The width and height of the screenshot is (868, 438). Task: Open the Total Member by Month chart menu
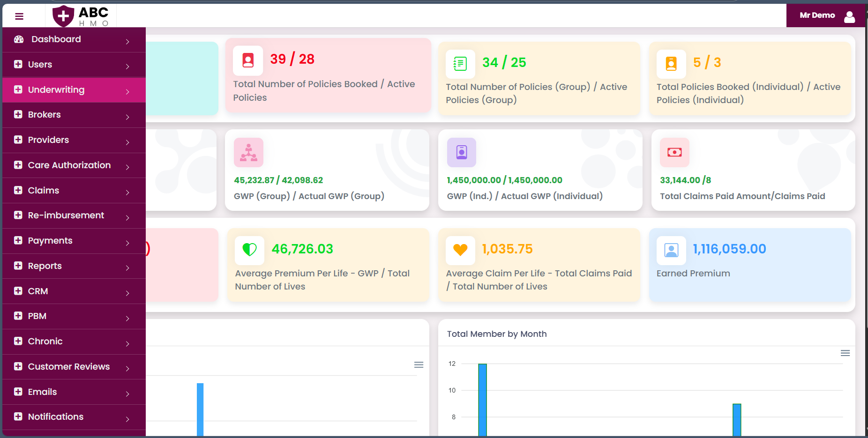point(845,353)
